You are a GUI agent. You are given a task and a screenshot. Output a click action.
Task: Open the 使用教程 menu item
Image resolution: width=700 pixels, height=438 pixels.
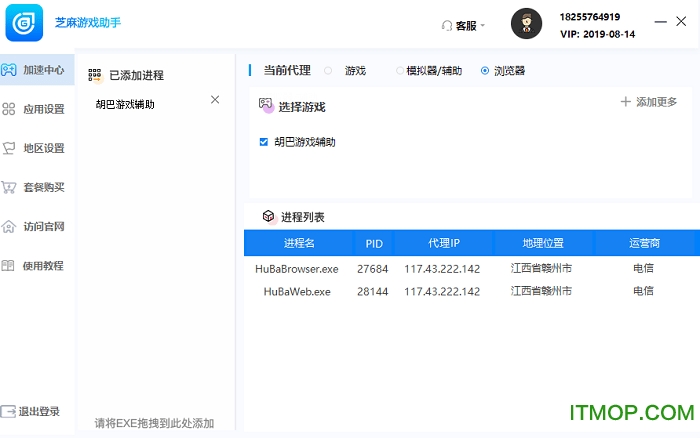coord(37,266)
